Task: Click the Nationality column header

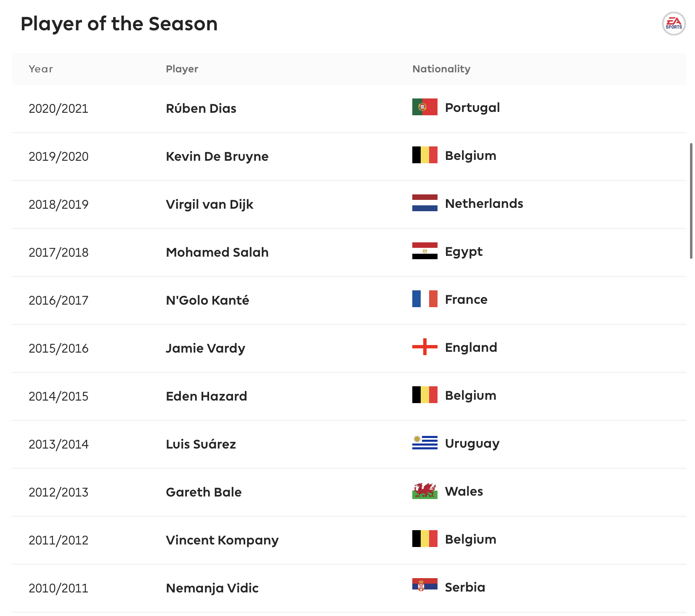Action: tap(441, 69)
